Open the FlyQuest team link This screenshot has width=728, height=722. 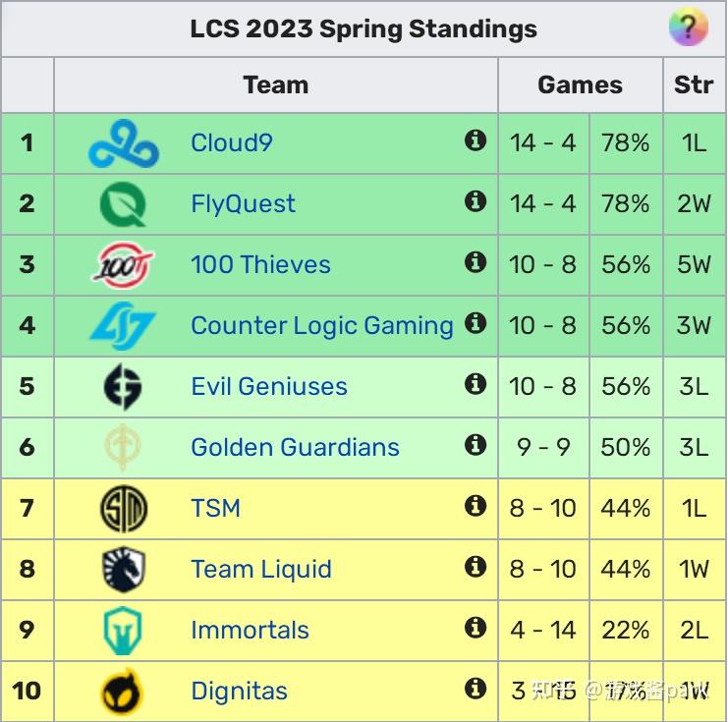pos(243,204)
